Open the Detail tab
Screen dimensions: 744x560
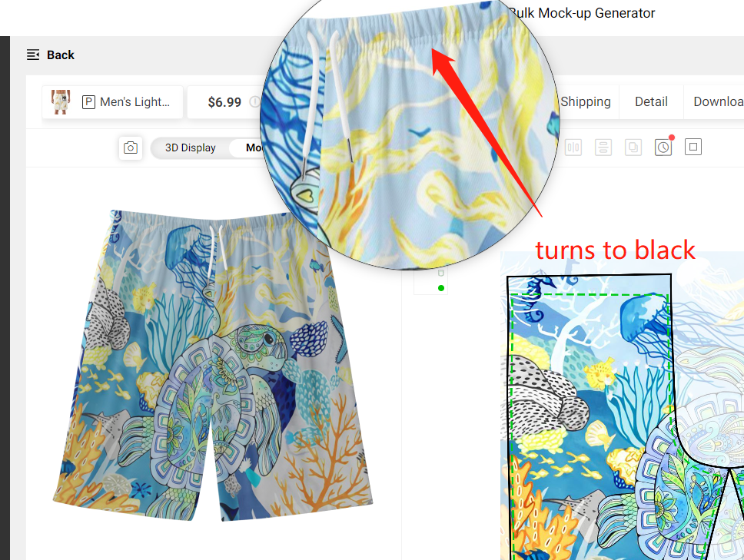(x=651, y=101)
